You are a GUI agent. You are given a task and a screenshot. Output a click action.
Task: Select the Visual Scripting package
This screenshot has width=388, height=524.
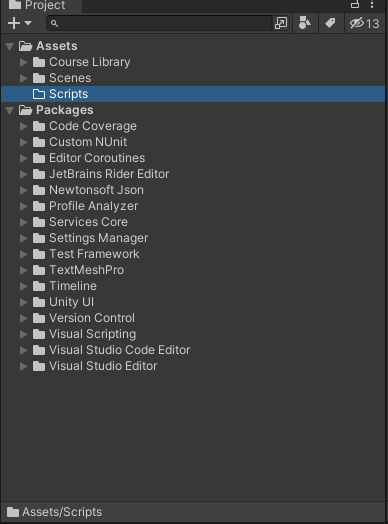pyautogui.click(x=93, y=334)
